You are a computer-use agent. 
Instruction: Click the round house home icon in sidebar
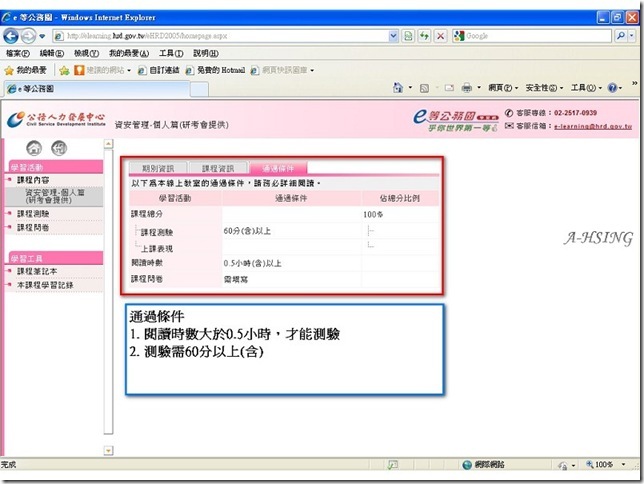[34, 148]
